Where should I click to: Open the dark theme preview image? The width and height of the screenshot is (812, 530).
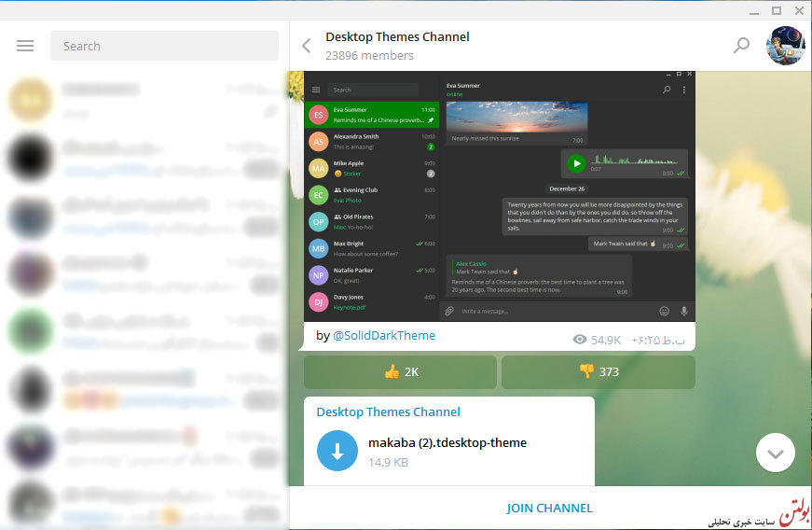click(499, 196)
